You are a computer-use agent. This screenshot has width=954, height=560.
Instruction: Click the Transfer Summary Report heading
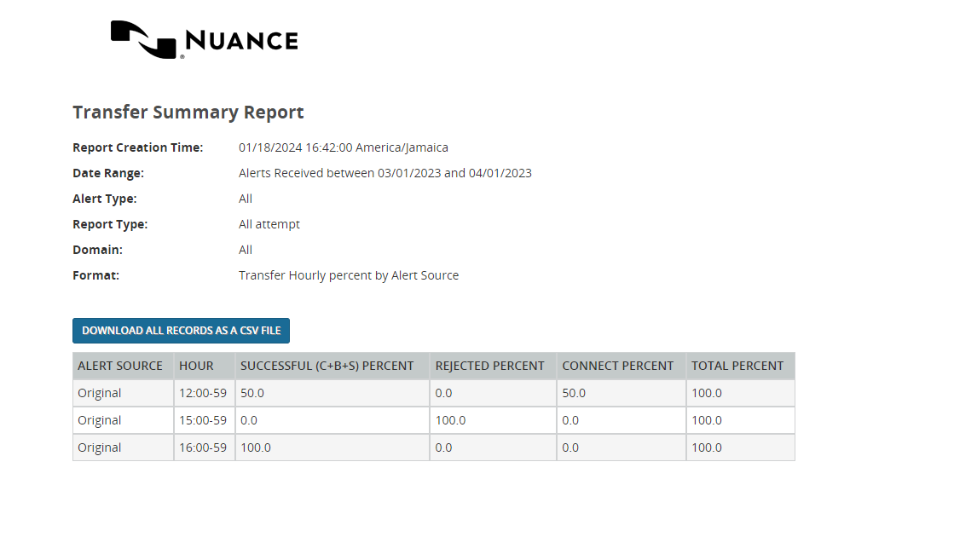point(188,112)
